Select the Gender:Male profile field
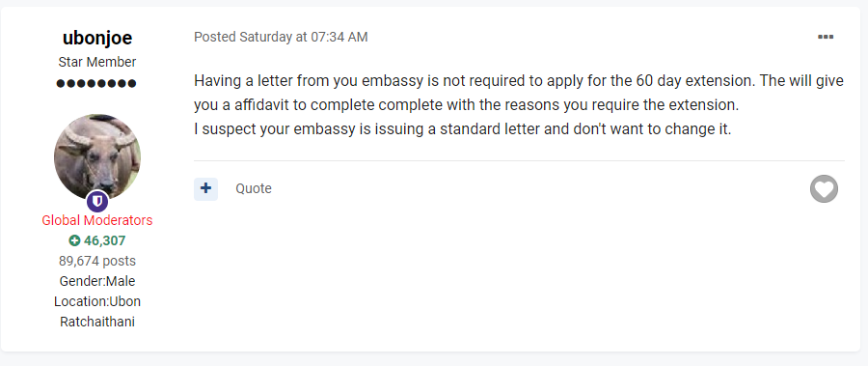The height and width of the screenshot is (366, 868). pos(97,281)
